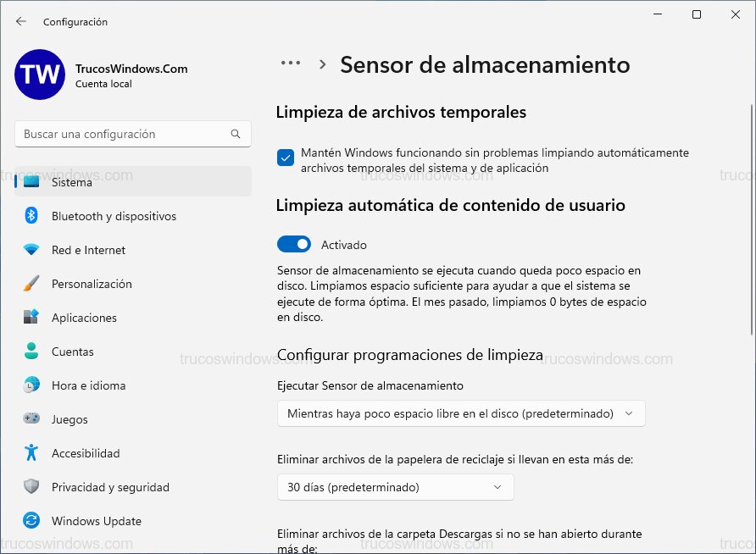The height and width of the screenshot is (554, 756).
Task: Open the recycle bin 30 días dropdown
Action: pos(396,487)
